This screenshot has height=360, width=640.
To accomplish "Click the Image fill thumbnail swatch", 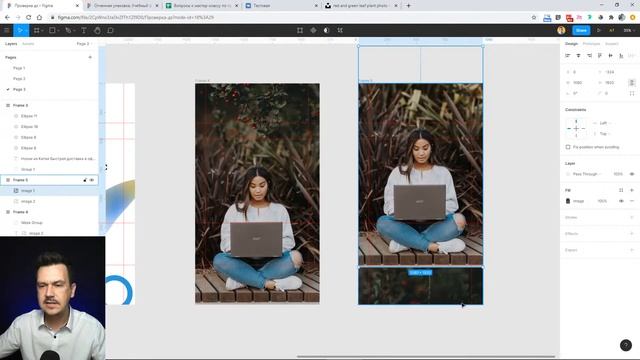I will click(568, 201).
